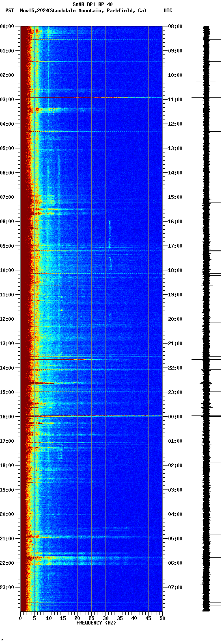The image size is (224, 644).
Task: Click the title text SMNB DP1 BP 40
Action: coord(93,4)
